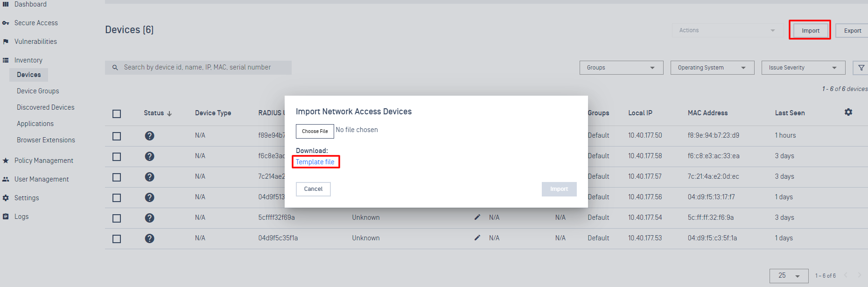The height and width of the screenshot is (287, 868).
Task: Download the Template file link
Action: pos(315,162)
